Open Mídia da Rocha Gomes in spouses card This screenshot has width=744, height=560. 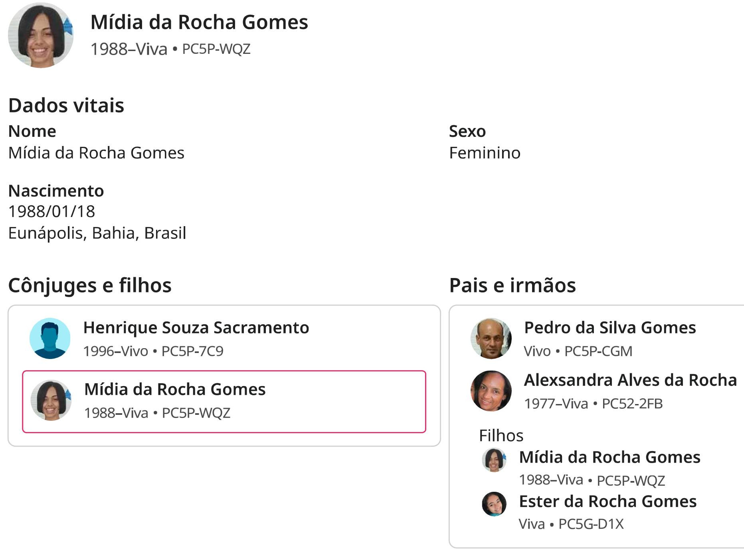tap(175, 389)
